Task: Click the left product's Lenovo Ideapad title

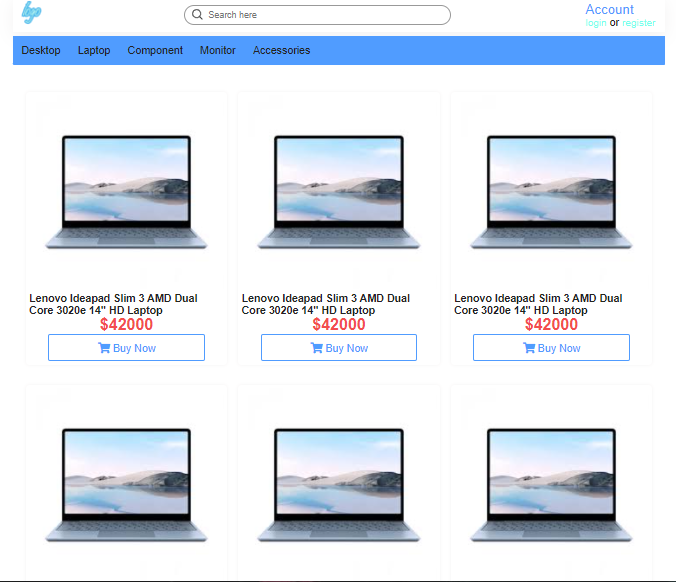Action: click(113, 304)
